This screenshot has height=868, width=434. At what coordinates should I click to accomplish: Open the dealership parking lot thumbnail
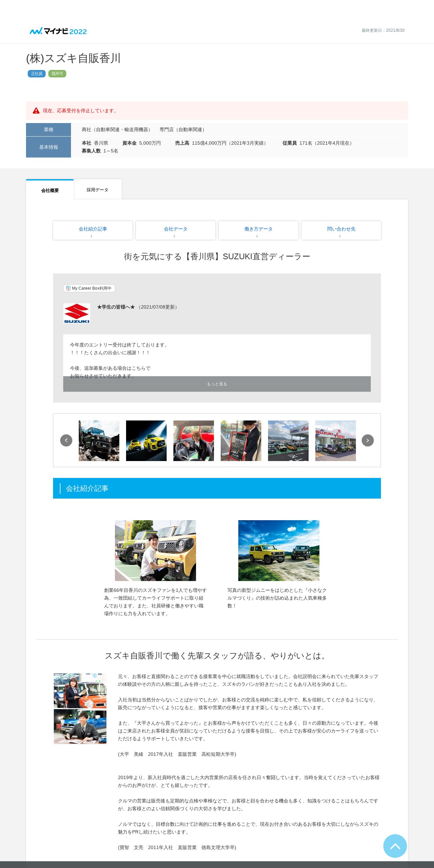coord(288,441)
